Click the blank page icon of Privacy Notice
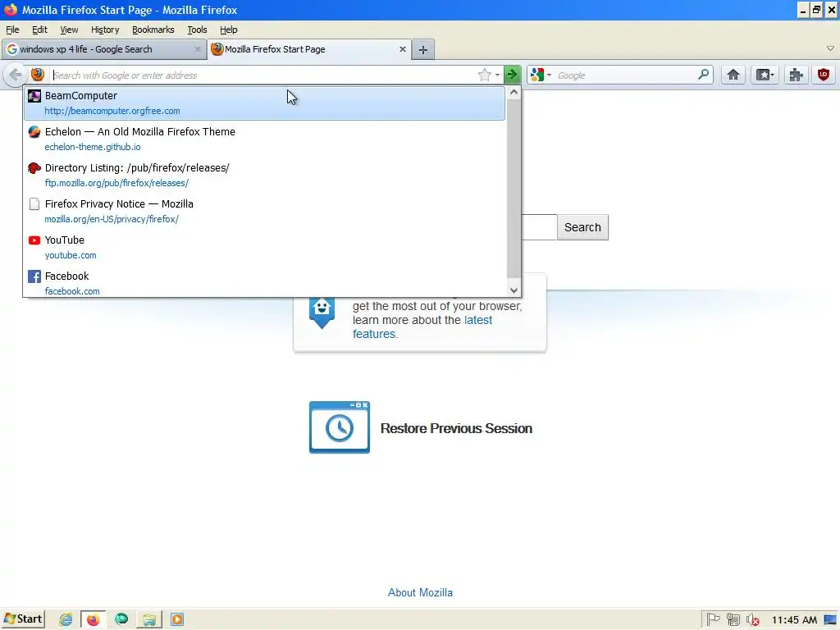Viewport: 840px width, 630px height. (x=34, y=204)
